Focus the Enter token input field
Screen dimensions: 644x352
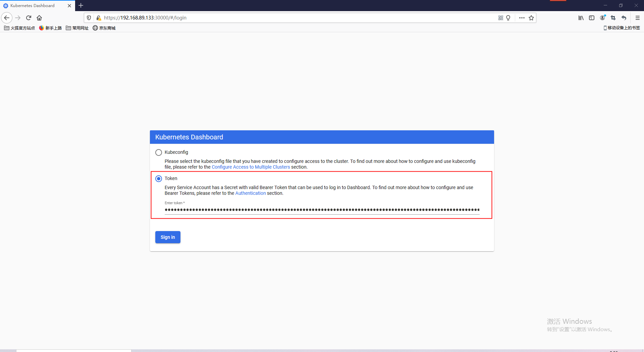[x=322, y=210]
